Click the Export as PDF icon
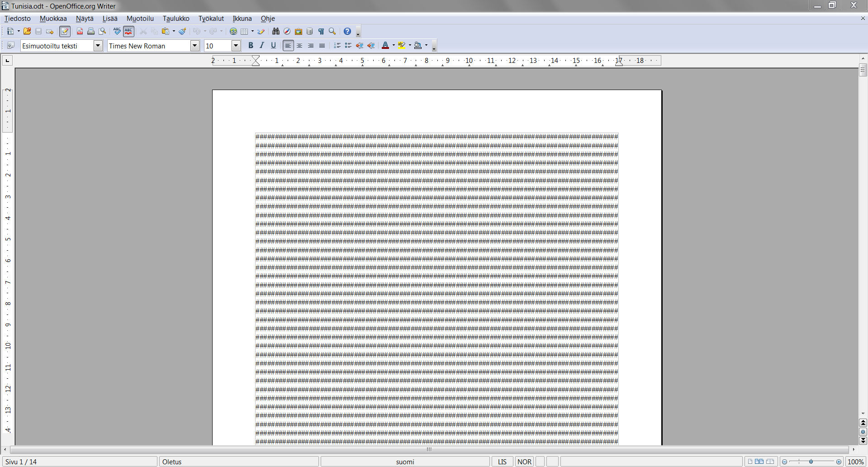The image size is (868, 467). 80,32
